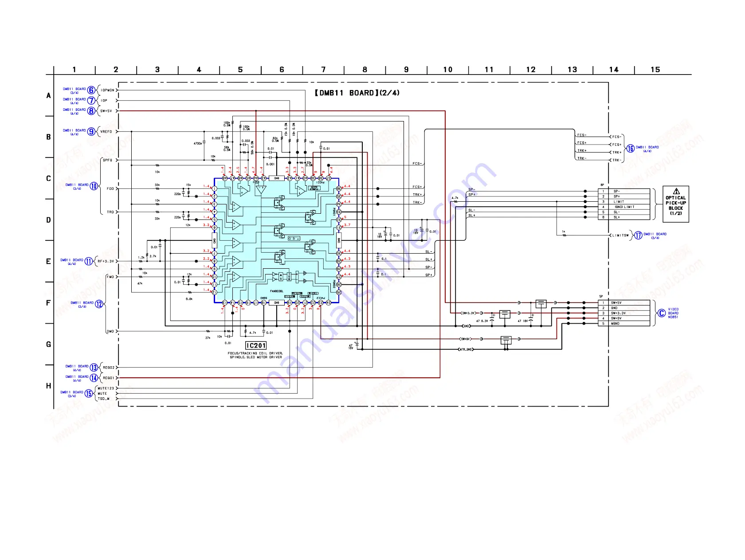Screen dimensions: 745x560
Task: Click the IOPMON signal label
Action: (x=108, y=90)
